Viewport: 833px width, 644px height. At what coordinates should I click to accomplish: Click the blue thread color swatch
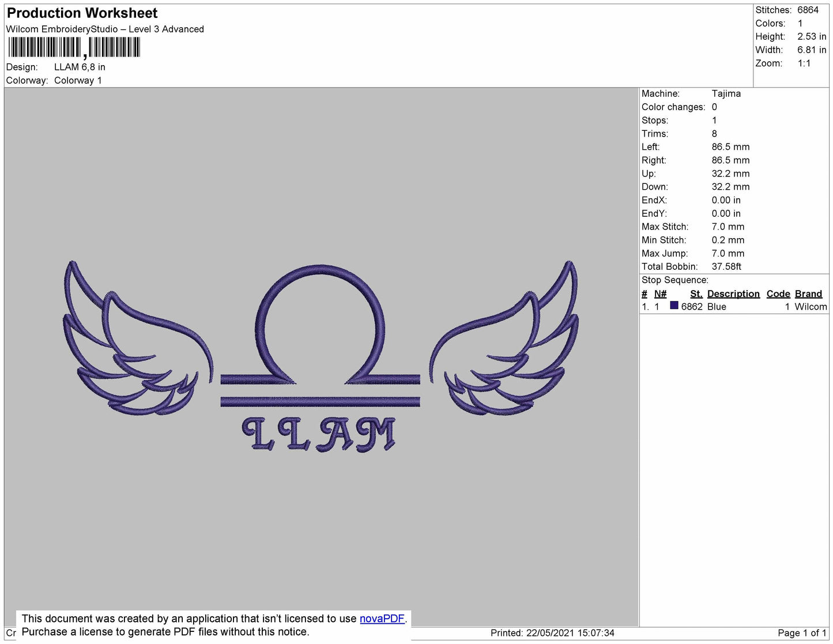tap(674, 306)
